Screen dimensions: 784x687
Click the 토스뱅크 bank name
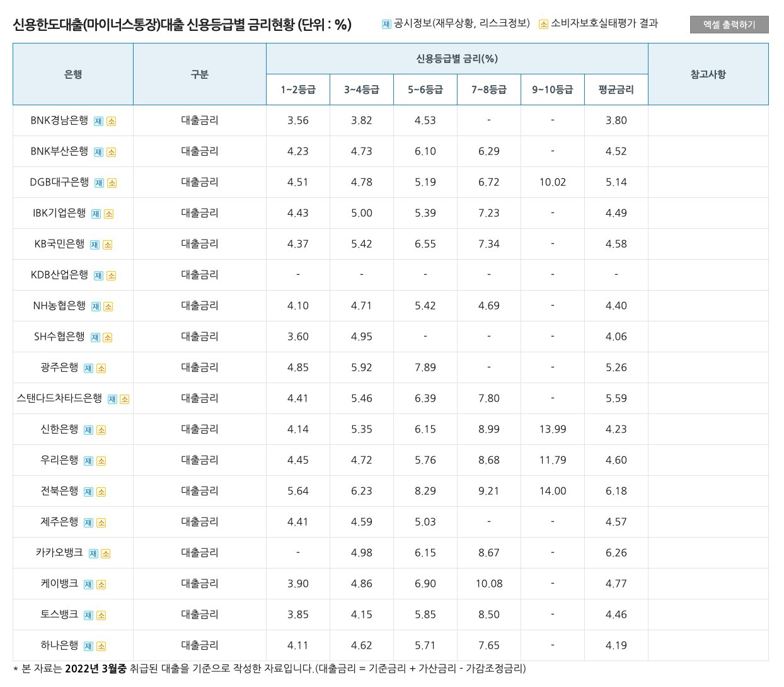point(59,615)
